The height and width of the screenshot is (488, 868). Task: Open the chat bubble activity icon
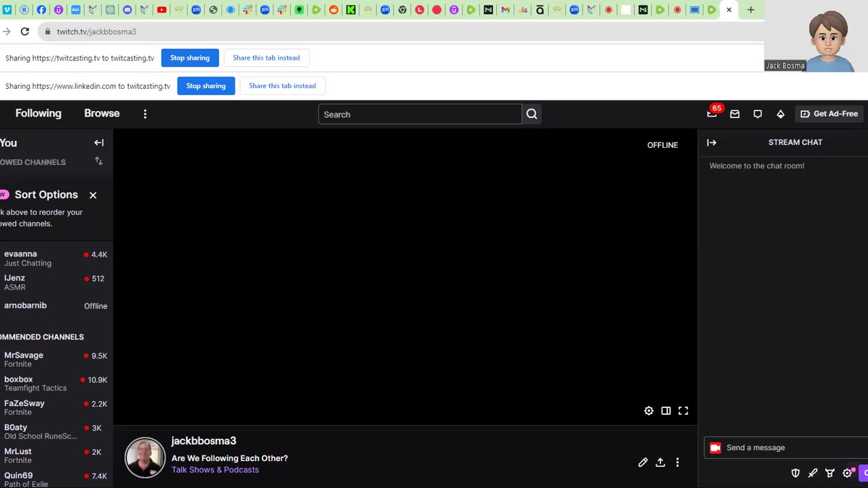point(757,114)
